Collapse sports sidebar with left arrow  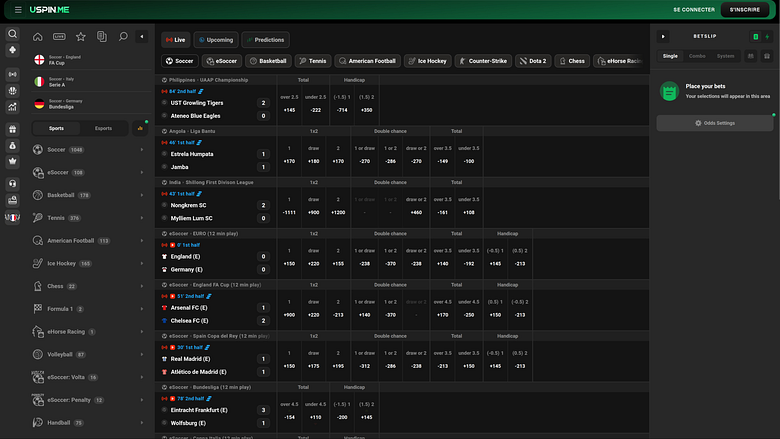point(142,36)
